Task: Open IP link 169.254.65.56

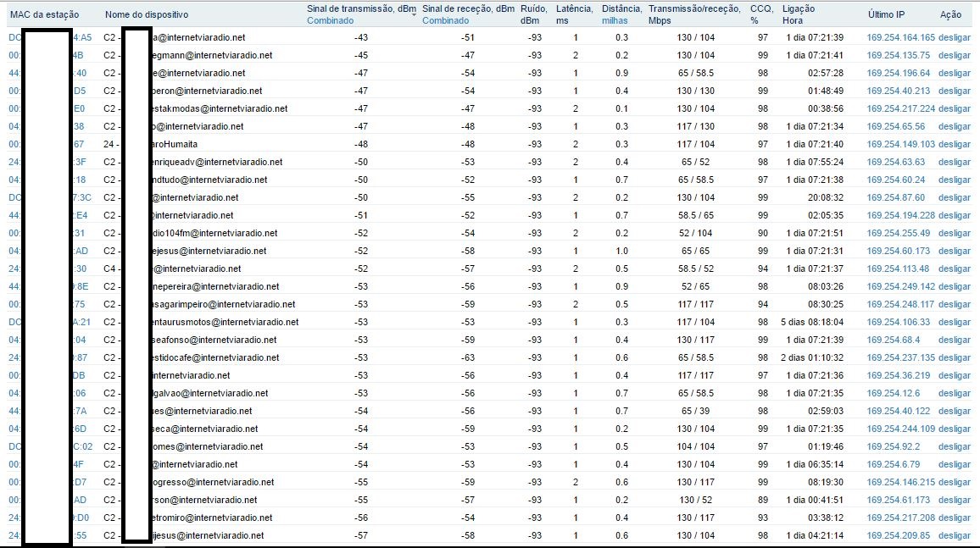Action: point(895,126)
